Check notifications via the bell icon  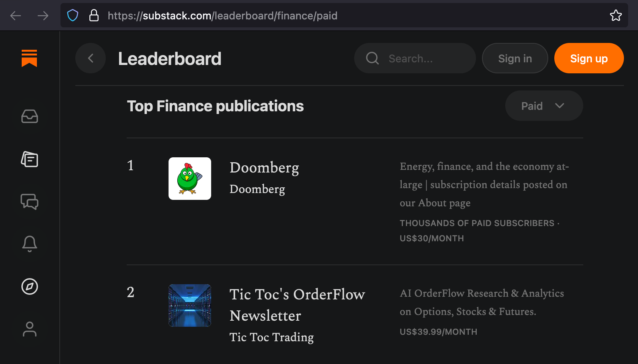click(x=29, y=244)
